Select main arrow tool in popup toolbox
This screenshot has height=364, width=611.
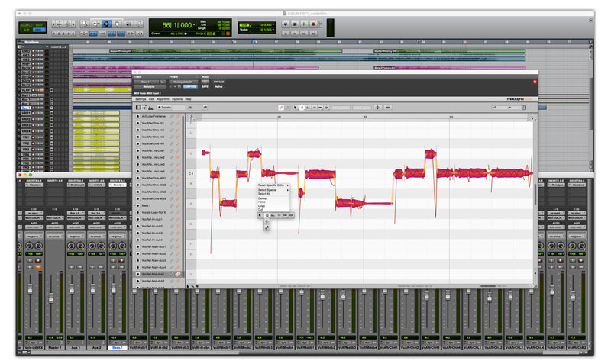point(260,215)
